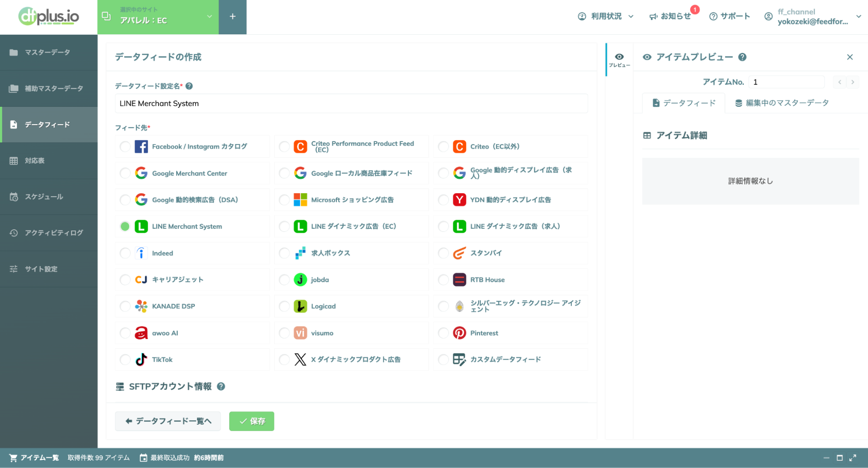Click the Pinterest logo icon
The image size is (868, 468).
(x=459, y=333)
